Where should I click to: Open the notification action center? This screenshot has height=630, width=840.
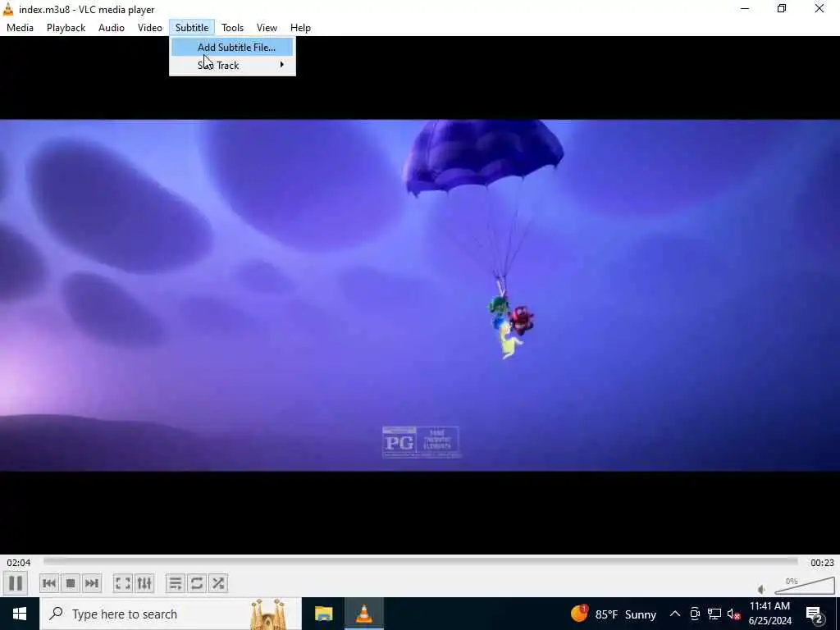click(x=815, y=614)
